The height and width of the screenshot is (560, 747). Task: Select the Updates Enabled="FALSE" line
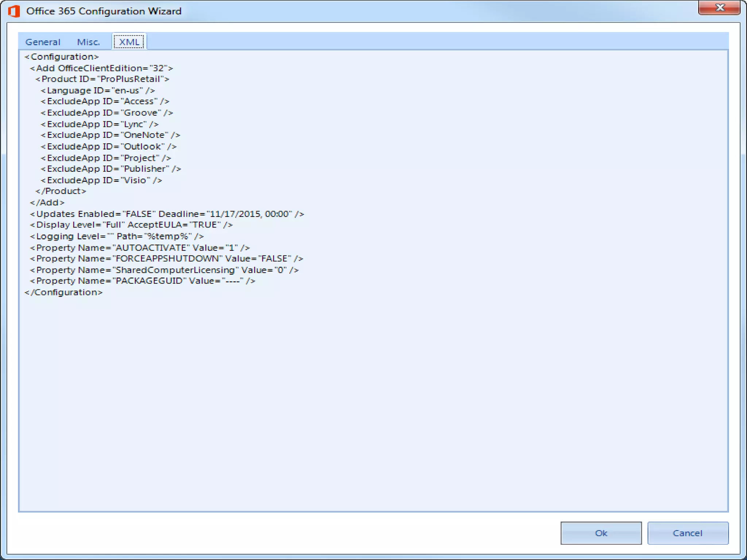(x=167, y=214)
